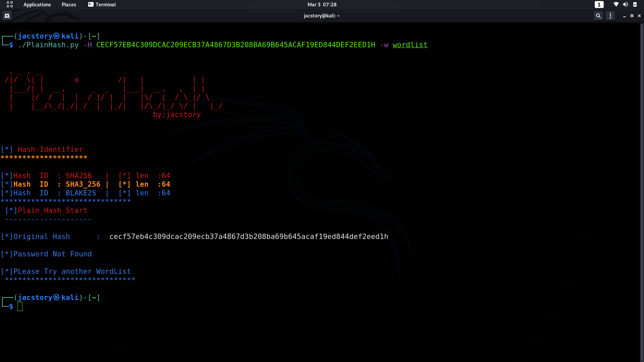This screenshot has height=362, width=644.
Task: Minimize the terminal window
Action: click(x=625, y=16)
